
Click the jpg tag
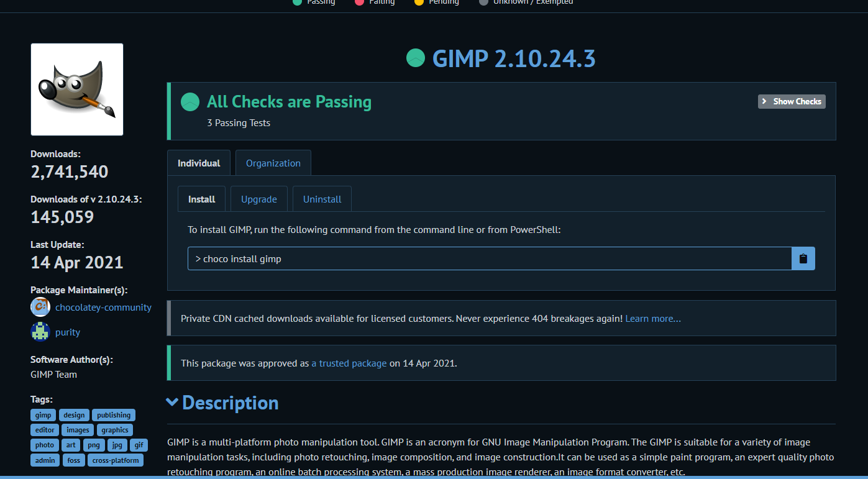click(117, 445)
